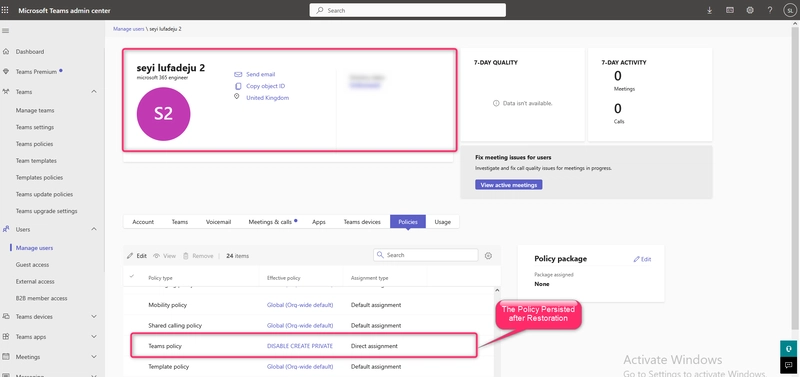Screen dimensions: 800x377
Task: Collapse the Users section chevron
Action: tap(94, 229)
